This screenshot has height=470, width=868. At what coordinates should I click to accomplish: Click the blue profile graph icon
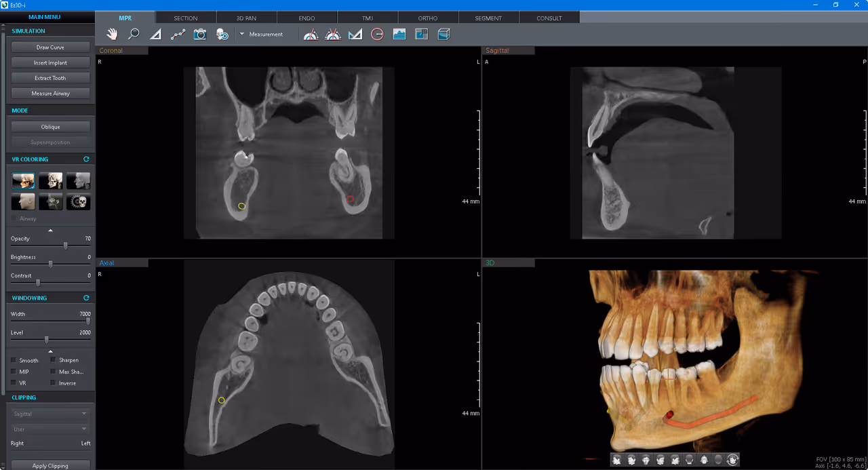[399, 34]
